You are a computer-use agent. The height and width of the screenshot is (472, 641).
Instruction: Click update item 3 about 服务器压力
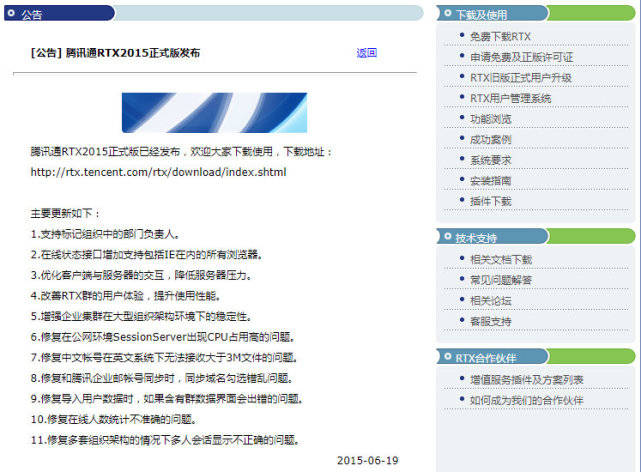coord(141,275)
